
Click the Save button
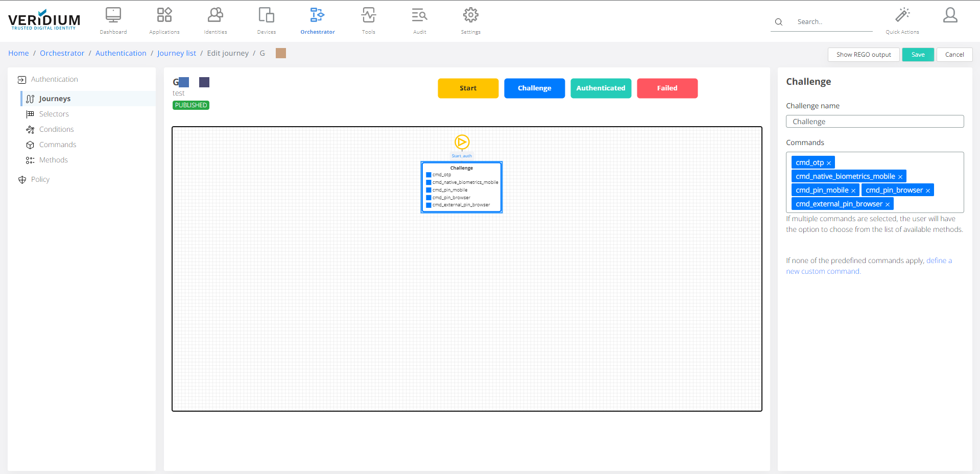pyautogui.click(x=918, y=55)
